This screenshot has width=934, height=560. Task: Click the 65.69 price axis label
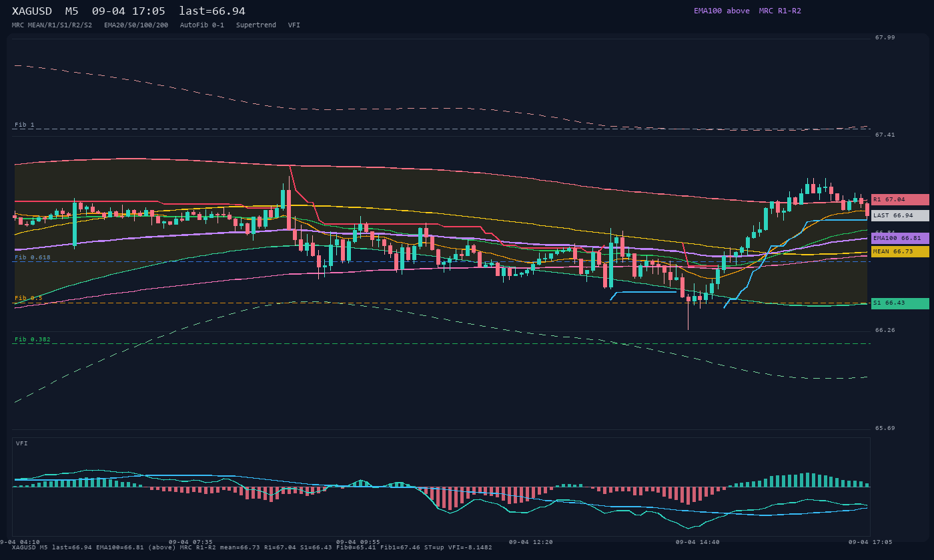click(885, 428)
